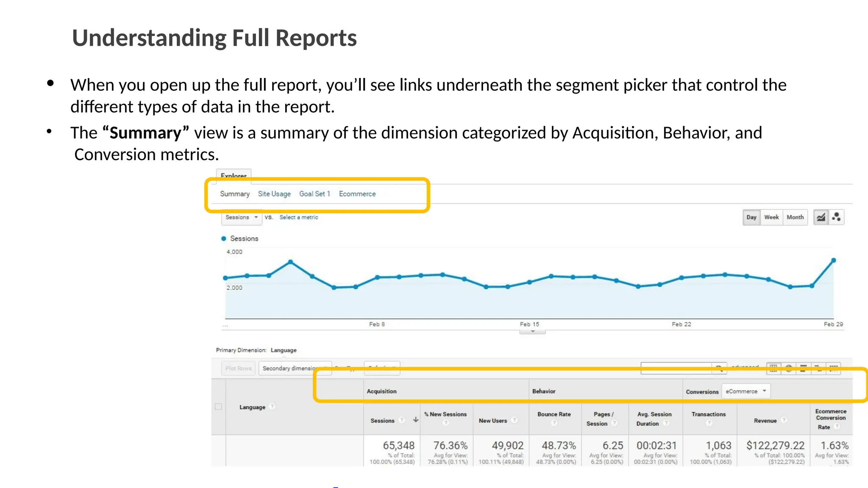868x488 pixels.
Task: Open the eCommerce conversions dropdown
Action: tap(746, 391)
